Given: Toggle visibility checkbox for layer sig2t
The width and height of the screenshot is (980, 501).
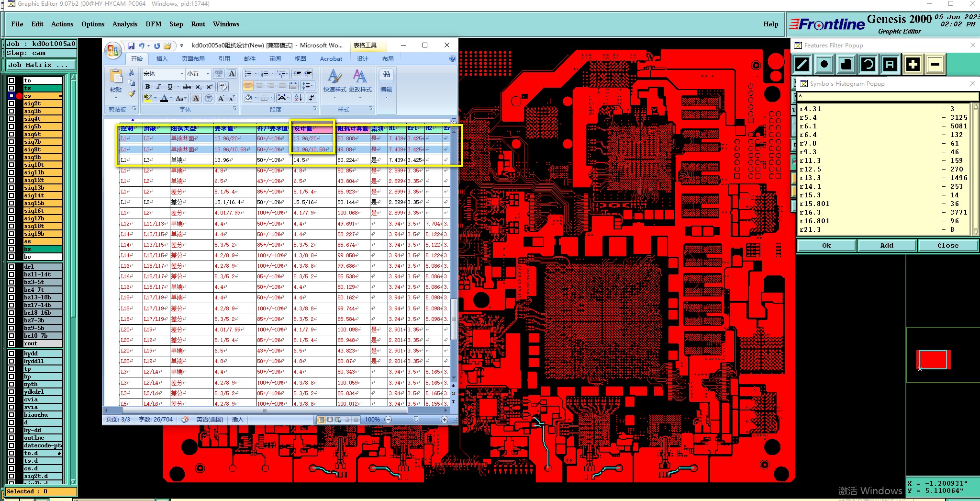Looking at the screenshot, I should click(x=11, y=103).
